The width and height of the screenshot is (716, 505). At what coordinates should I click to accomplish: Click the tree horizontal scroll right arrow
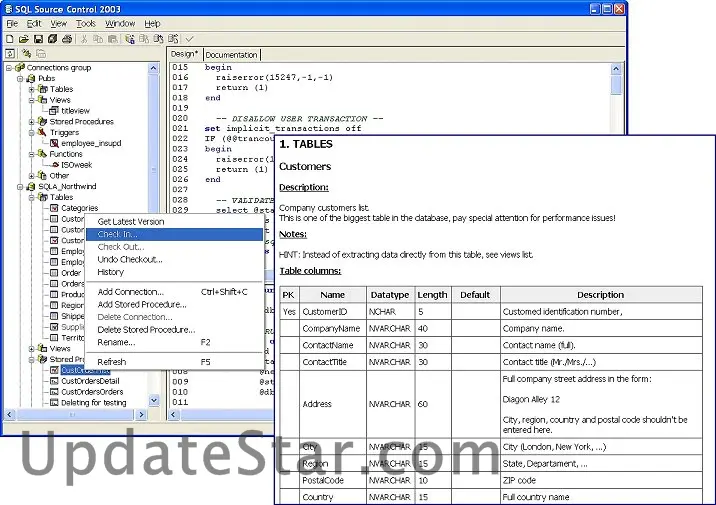141,415
